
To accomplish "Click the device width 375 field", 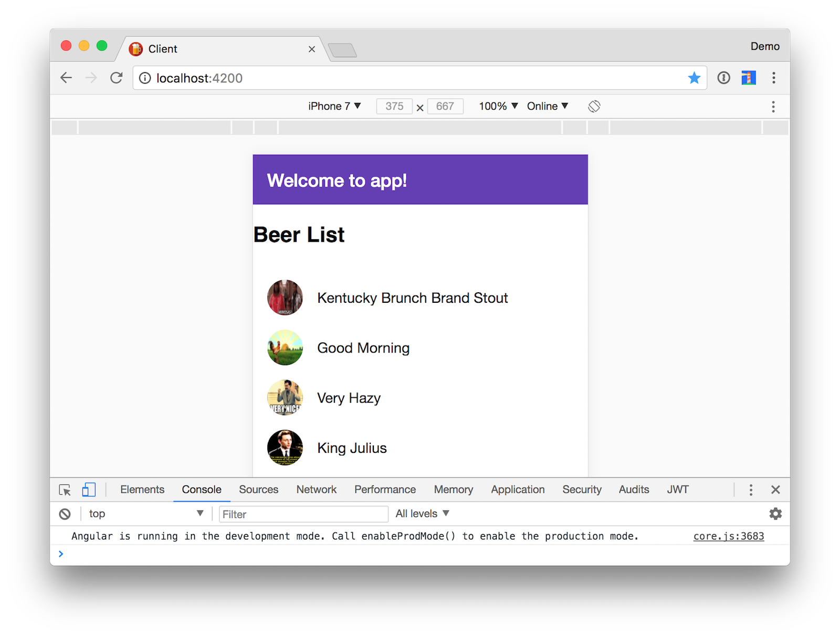I will [x=394, y=107].
